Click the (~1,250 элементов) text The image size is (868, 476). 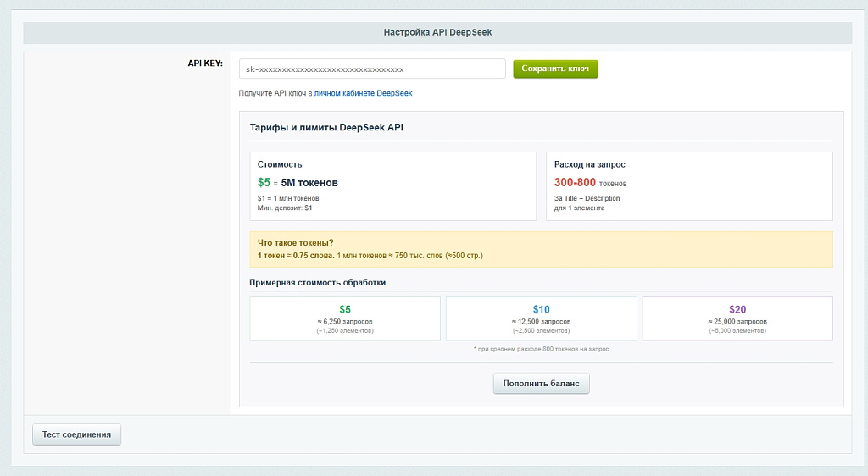coord(345,330)
